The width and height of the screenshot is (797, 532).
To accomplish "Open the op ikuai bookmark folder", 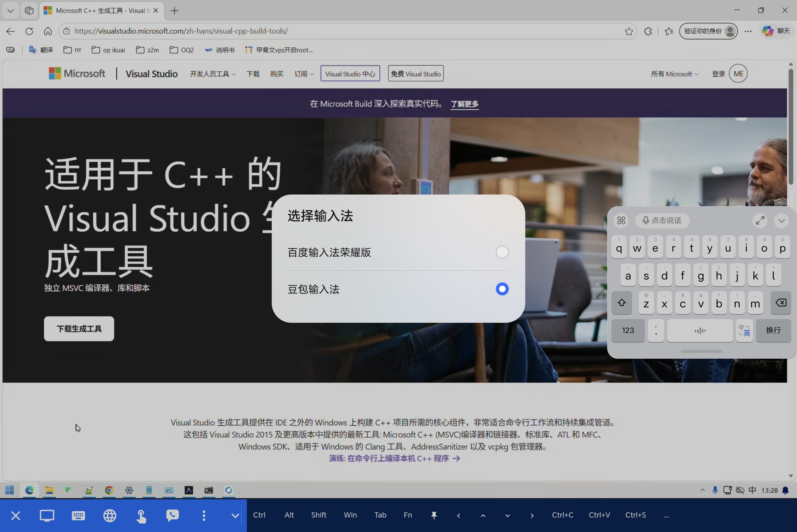I will pos(108,50).
